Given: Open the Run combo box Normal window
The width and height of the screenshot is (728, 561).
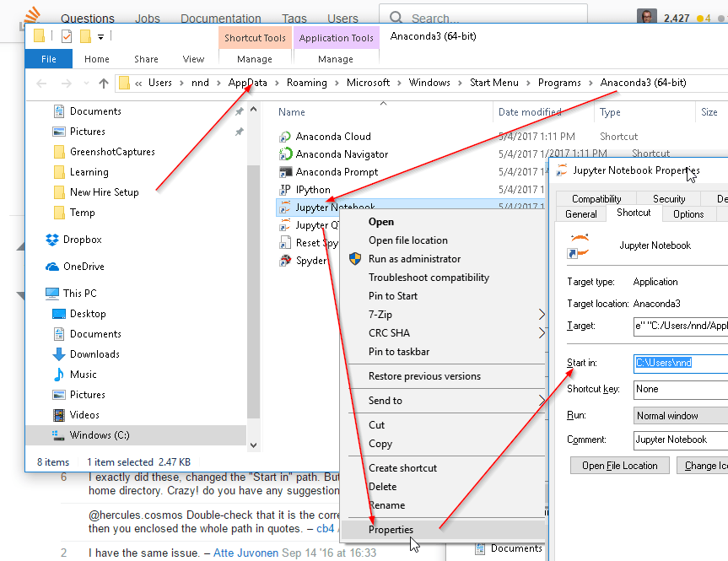Looking at the screenshot, I should 681,416.
